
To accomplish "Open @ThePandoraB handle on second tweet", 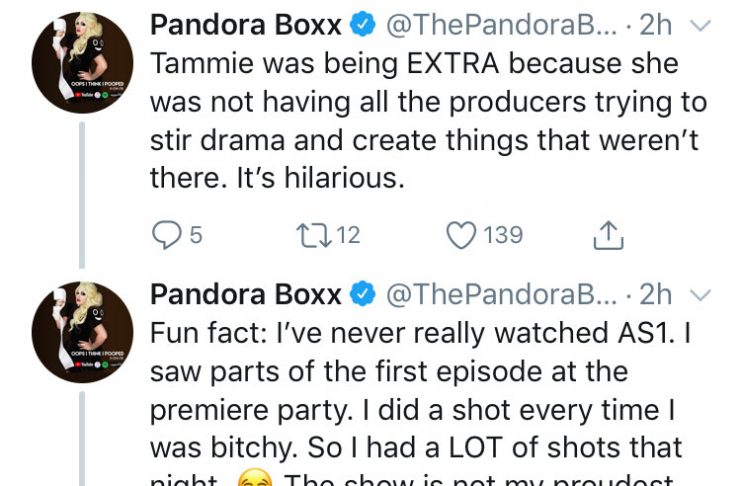I will (x=501, y=294).
